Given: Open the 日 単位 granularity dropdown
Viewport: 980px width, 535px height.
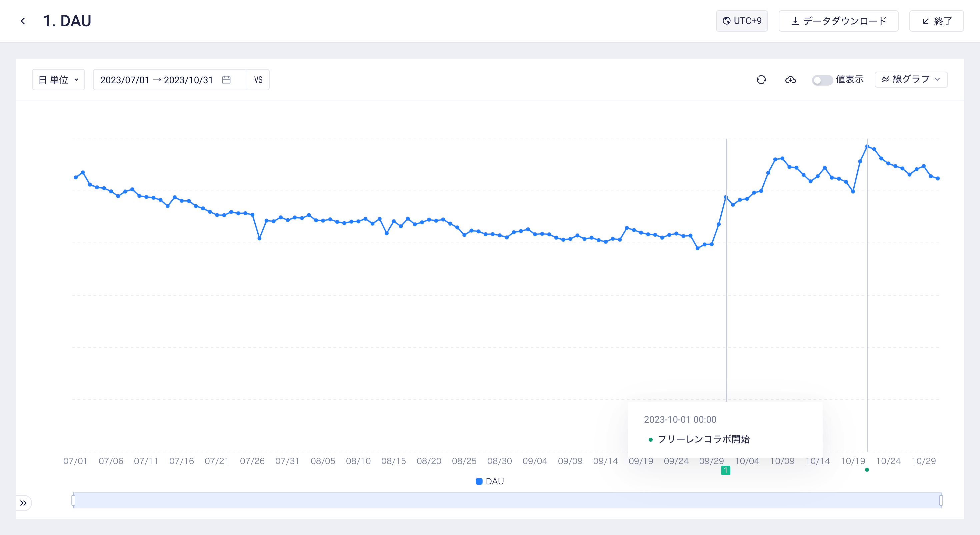Looking at the screenshot, I should [x=59, y=80].
